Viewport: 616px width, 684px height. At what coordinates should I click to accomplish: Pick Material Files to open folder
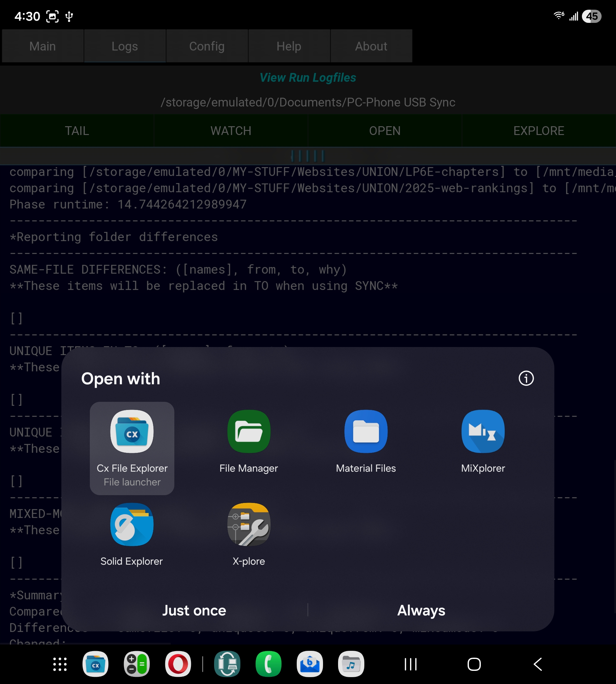click(x=366, y=432)
